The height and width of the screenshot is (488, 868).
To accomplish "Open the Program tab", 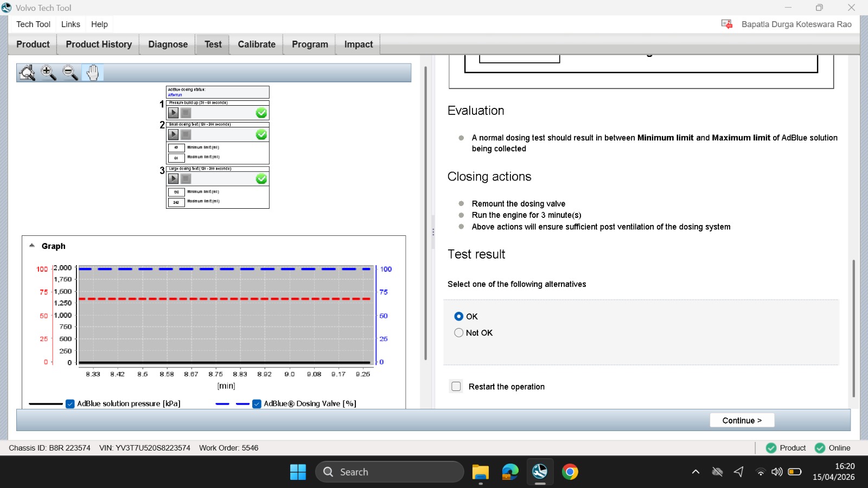I will coord(310,44).
